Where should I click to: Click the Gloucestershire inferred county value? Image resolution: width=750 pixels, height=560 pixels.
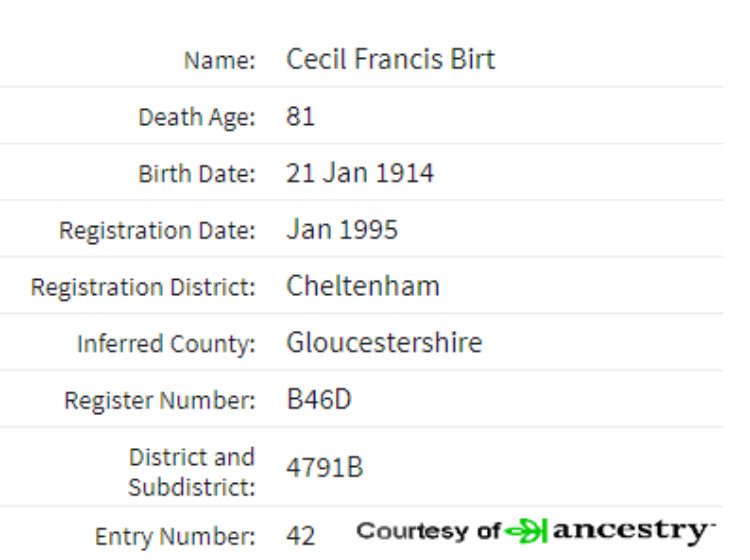(x=384, y=342)
